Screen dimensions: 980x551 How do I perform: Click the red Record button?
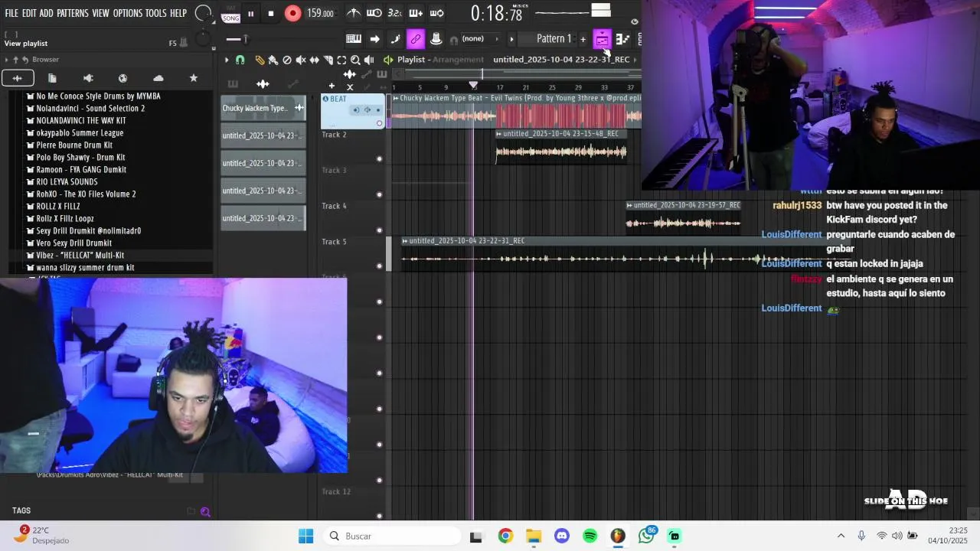tap(292, 13)
